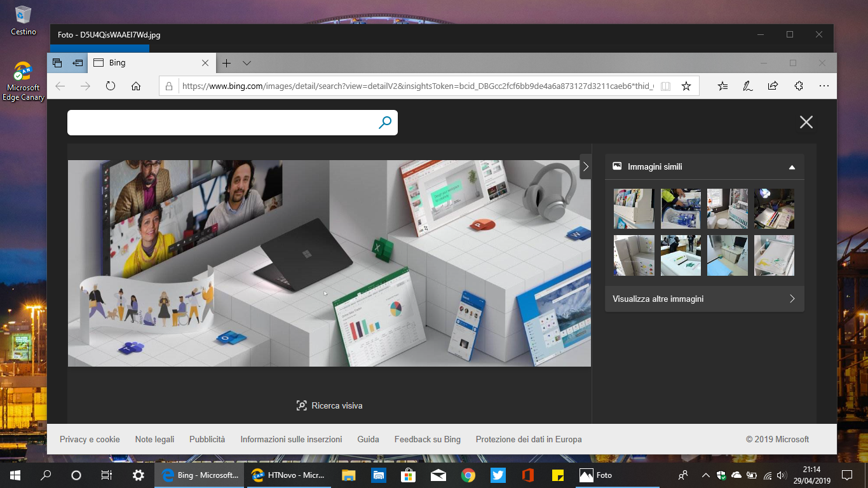Viewport: 868px width, 488px height.
Task: Go to the Edge home page icon
Action: (x=135, y=86)
